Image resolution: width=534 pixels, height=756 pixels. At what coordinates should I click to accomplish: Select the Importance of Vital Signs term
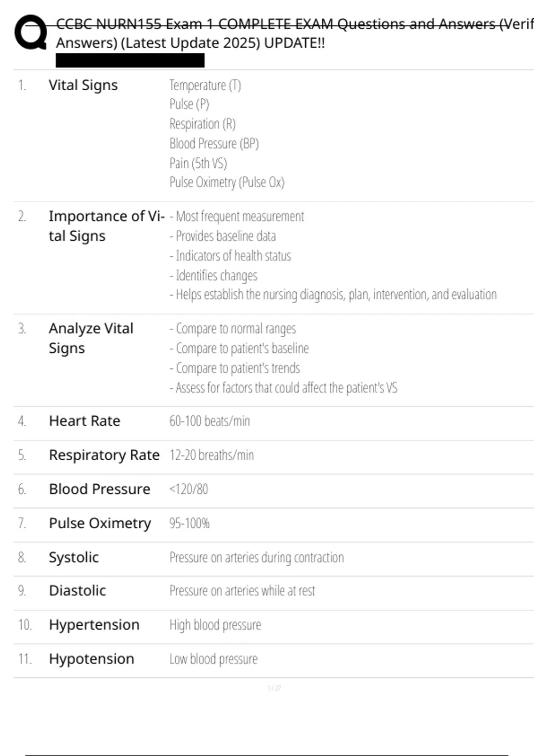tap(107, 226)
